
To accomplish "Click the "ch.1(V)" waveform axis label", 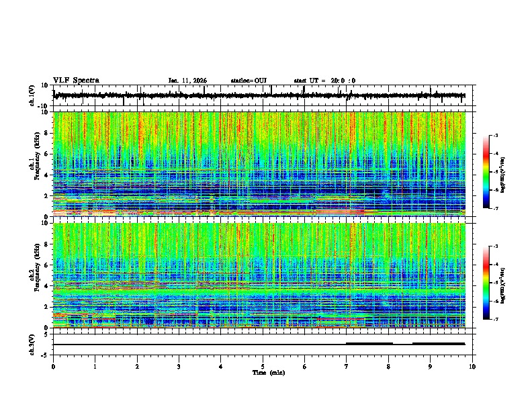I will [x=32, y=95].
